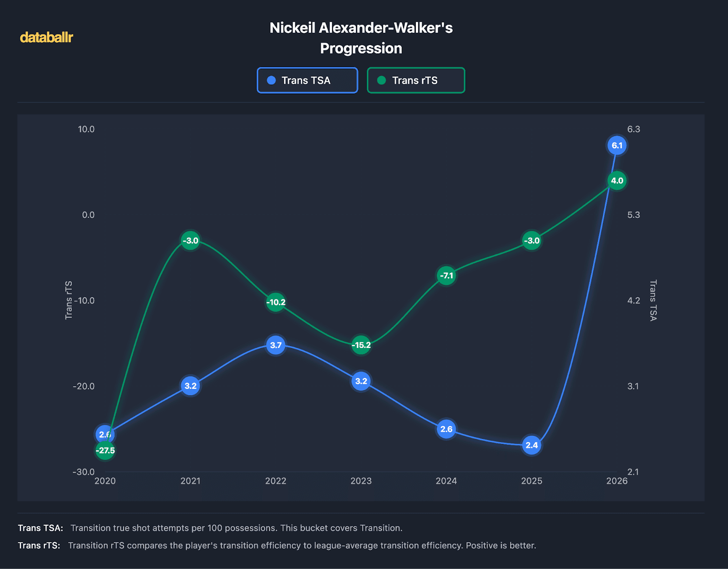This screenshot has height=569, width=728.
Task: Click the 4.0 Trans rTS data point
Action: point(617,181)
